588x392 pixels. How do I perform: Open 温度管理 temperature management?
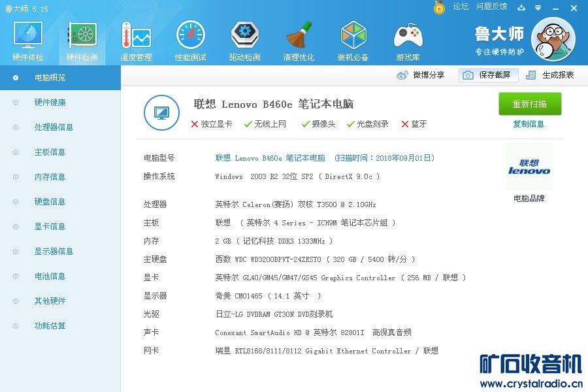[x=136, y=41]
